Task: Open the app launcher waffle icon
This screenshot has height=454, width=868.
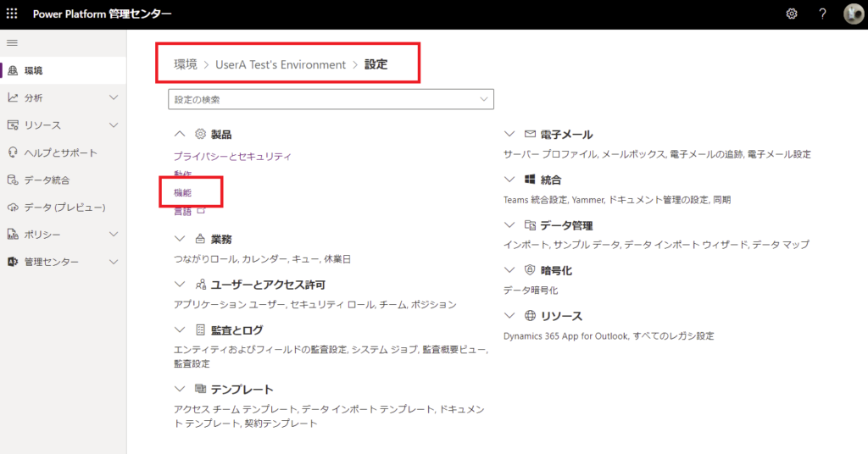Action: (x=12, y=14)
